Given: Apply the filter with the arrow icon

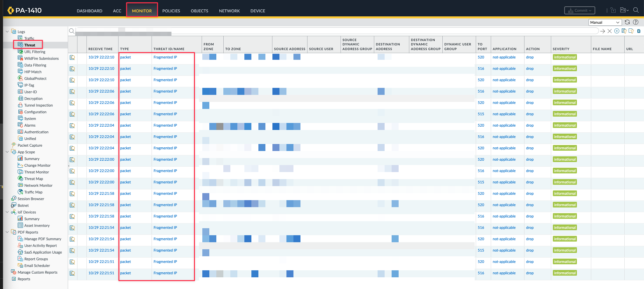Looking at the screenshot, I should (x=603, y=31).
